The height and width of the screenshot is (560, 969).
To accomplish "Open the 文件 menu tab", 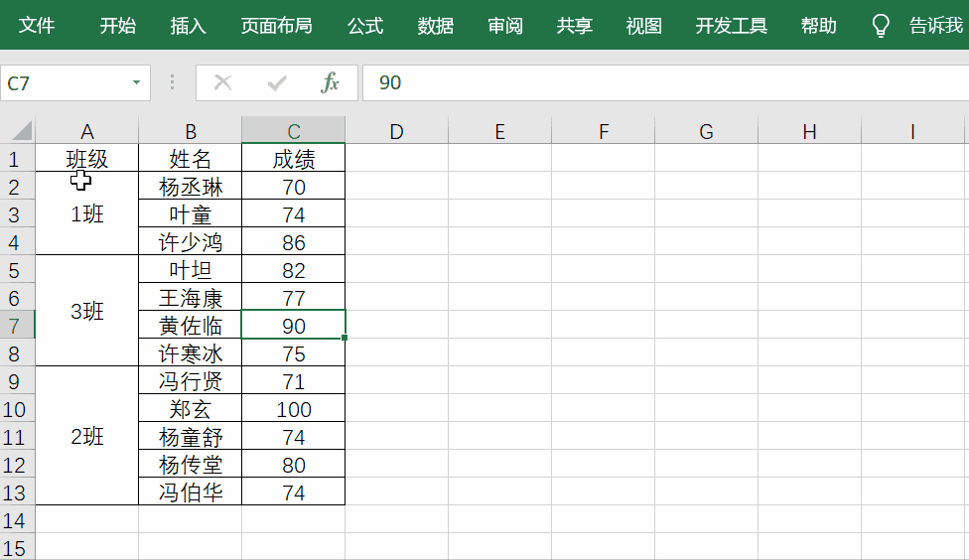I will point(37,26).
